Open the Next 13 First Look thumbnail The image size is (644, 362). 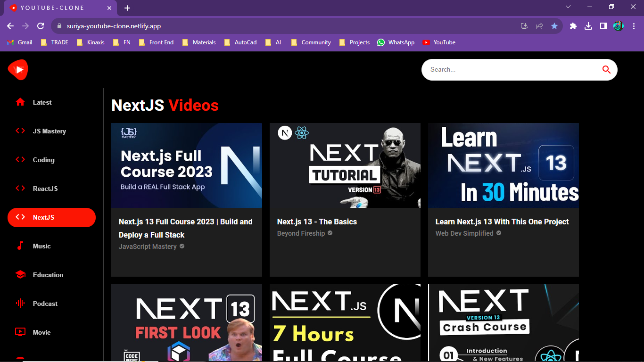pos(187,323)
